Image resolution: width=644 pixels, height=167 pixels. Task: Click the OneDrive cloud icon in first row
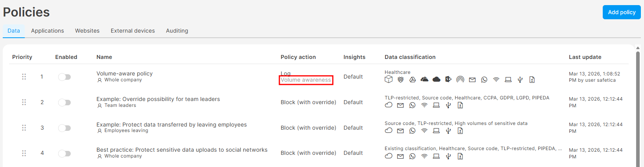point(424,80)
